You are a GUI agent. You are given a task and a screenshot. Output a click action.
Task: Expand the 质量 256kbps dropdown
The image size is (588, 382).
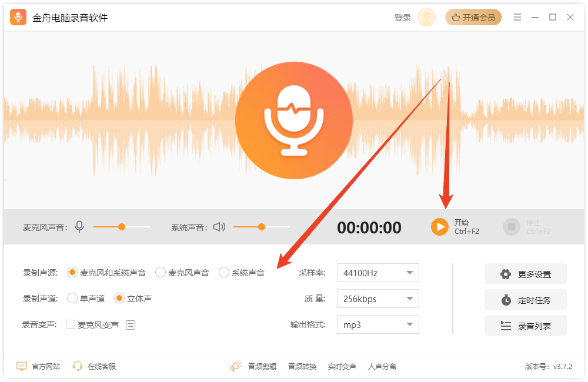click(377, 299)
